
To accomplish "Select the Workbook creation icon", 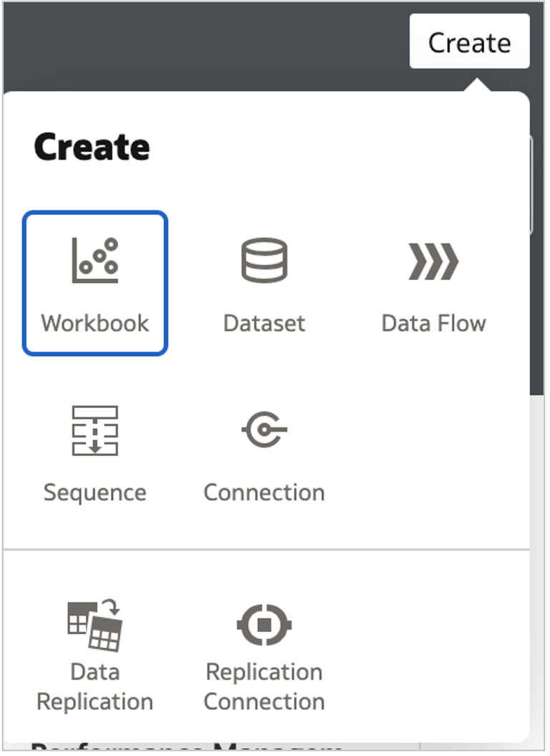I will pos(95,261).
